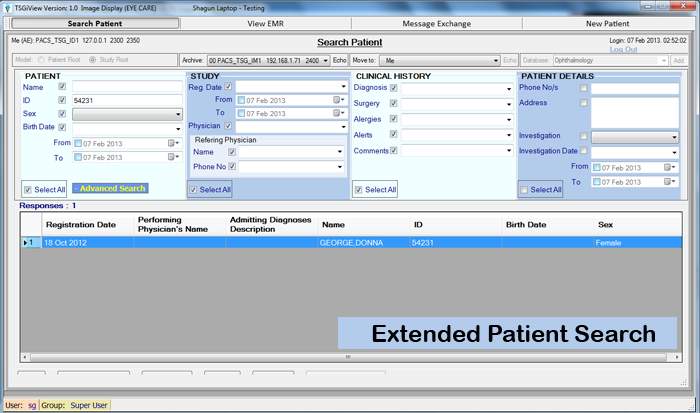This screenshot has width=700, height=413.
Task: Click the patient Name input field
Action: click(x=127, y=87)
